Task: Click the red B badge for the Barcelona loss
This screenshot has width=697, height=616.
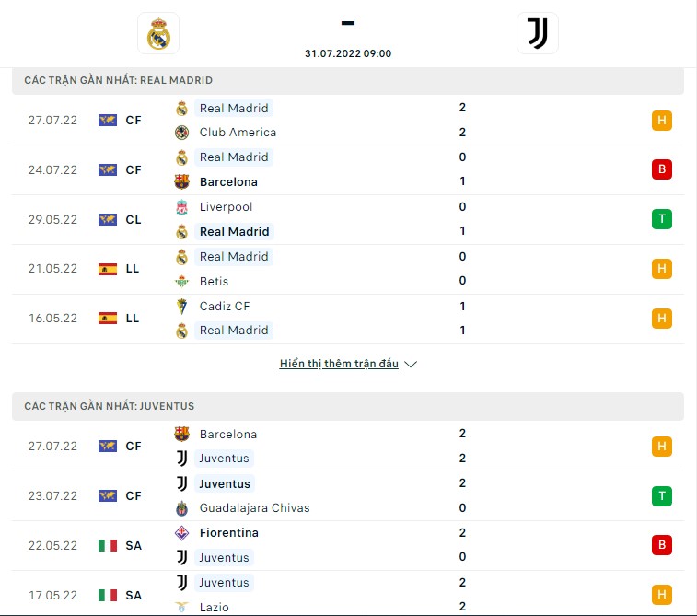Action: coord(662,169)
